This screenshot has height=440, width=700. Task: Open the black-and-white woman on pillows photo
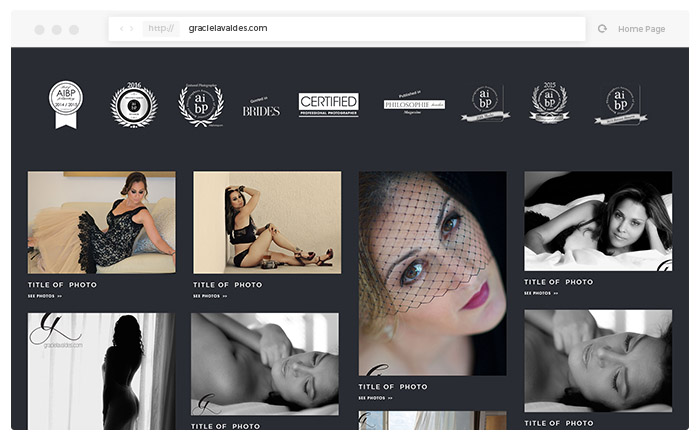click(598, 221)
